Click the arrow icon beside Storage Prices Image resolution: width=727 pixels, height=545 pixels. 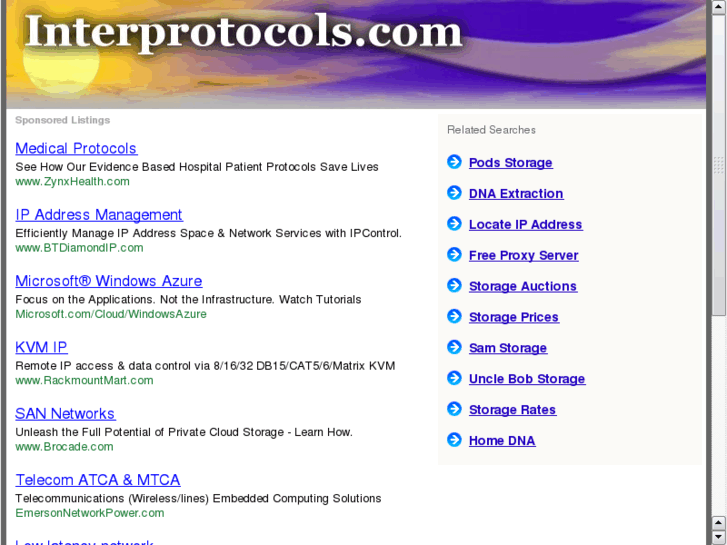click(454, 316)
